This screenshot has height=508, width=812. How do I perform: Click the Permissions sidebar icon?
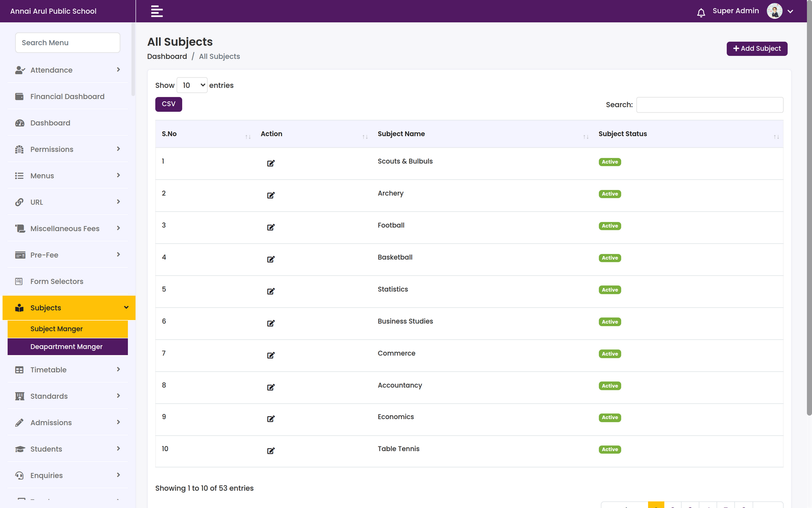coord(19,149)
